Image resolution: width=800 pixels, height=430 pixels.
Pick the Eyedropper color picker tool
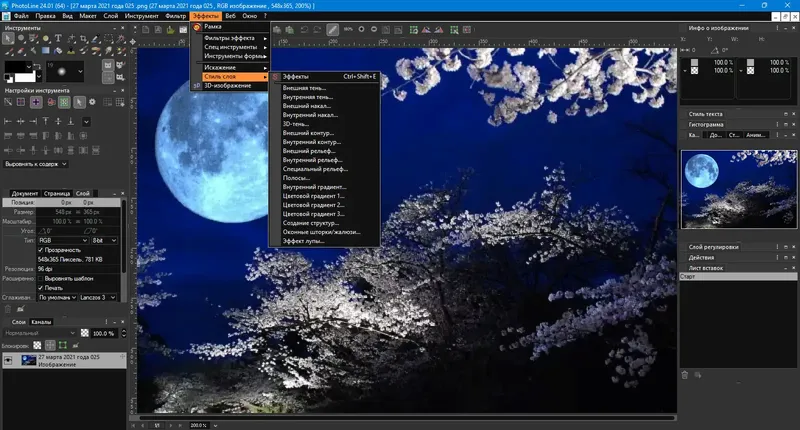click(95, 38)
